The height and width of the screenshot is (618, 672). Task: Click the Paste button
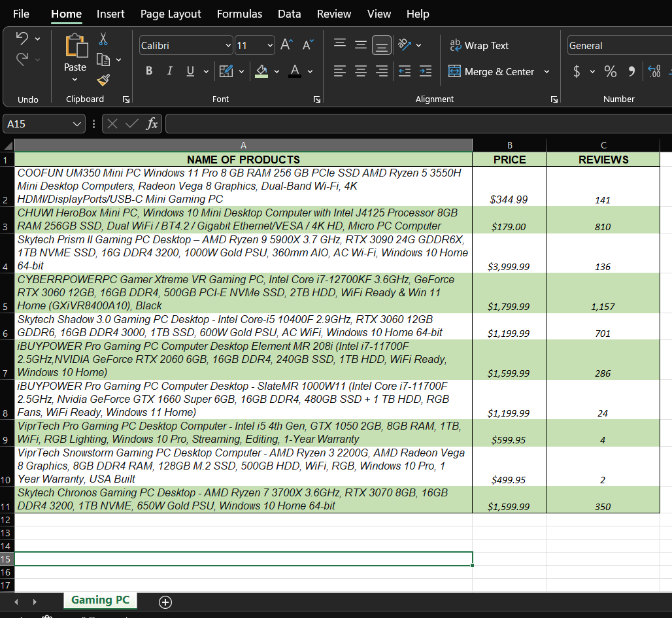point(75,51)
